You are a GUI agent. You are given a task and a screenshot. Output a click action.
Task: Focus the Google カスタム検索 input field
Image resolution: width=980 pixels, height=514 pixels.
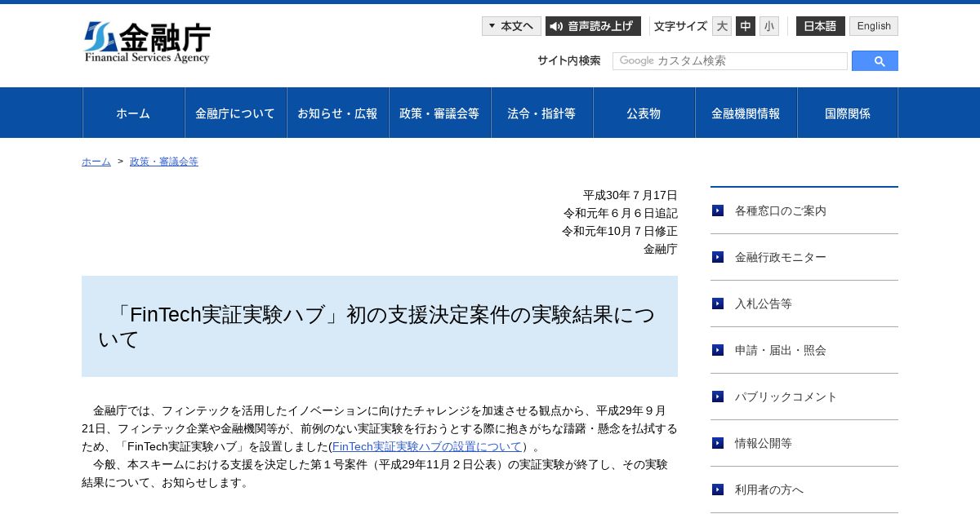pos(730,61)
